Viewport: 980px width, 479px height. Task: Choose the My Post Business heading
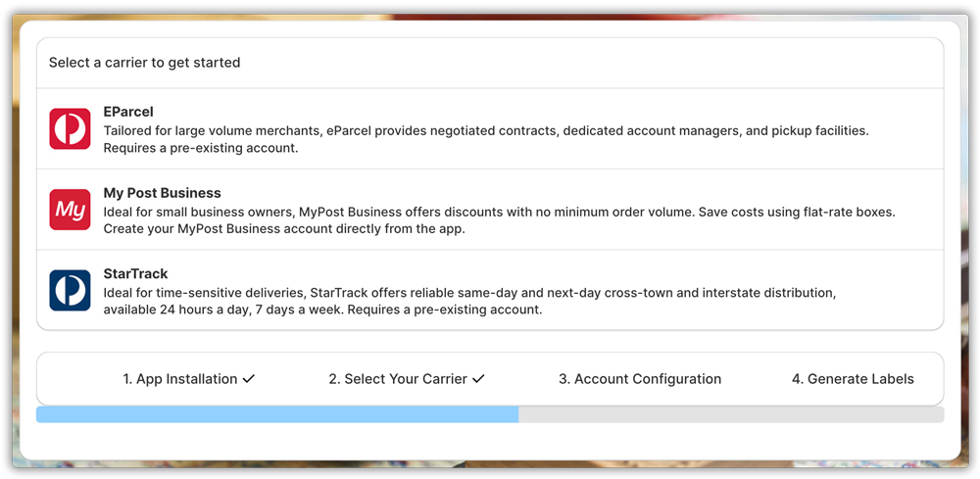click(x=163, y=193)
